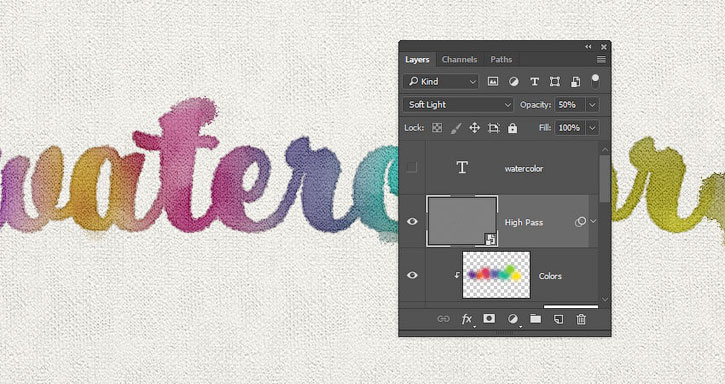Screen dimensions: 725x384
Task: Switch to the Channels tab
Action: [459, 59]
